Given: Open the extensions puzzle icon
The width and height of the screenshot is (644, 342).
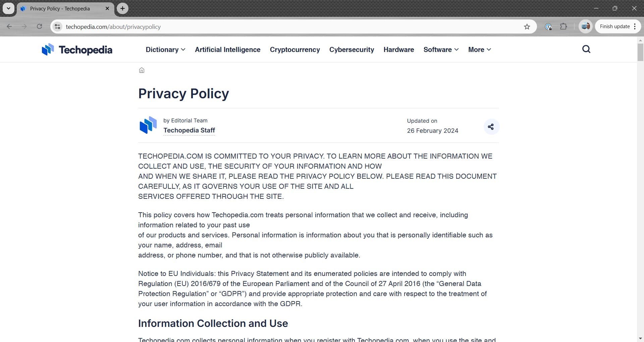Looking at the screenshot, I should [x=563, y=26].
